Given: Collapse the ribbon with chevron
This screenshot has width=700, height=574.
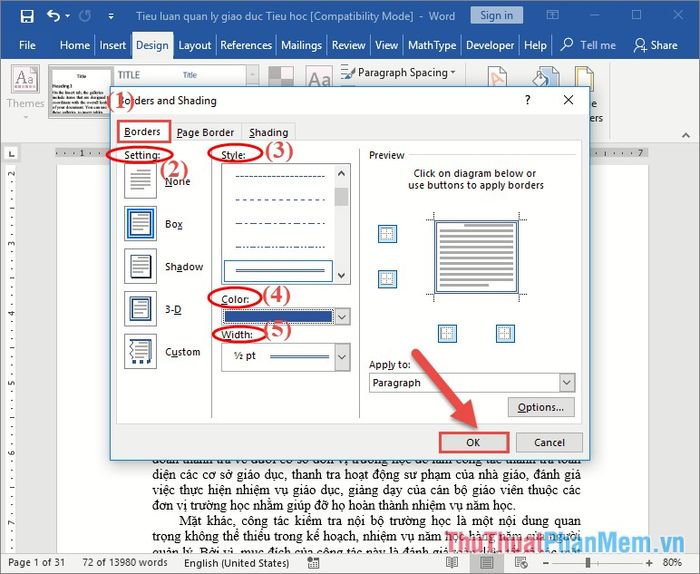Looking at the screenshot, I should [x=686, y=135].
